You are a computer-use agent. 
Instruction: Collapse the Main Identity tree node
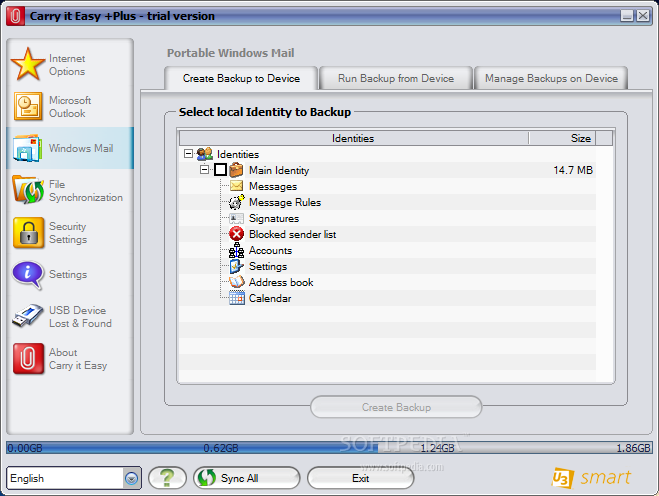point(204,170)
